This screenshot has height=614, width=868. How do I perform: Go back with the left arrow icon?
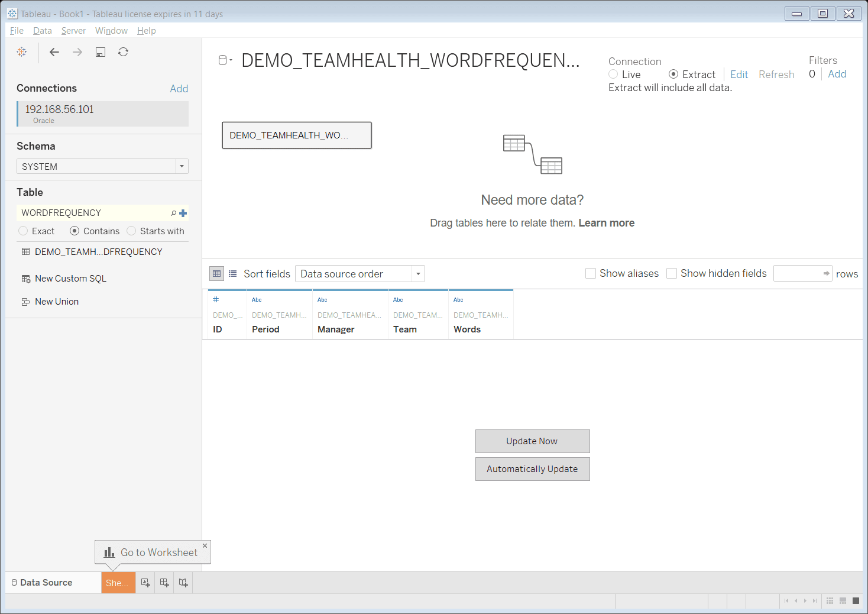54,52
